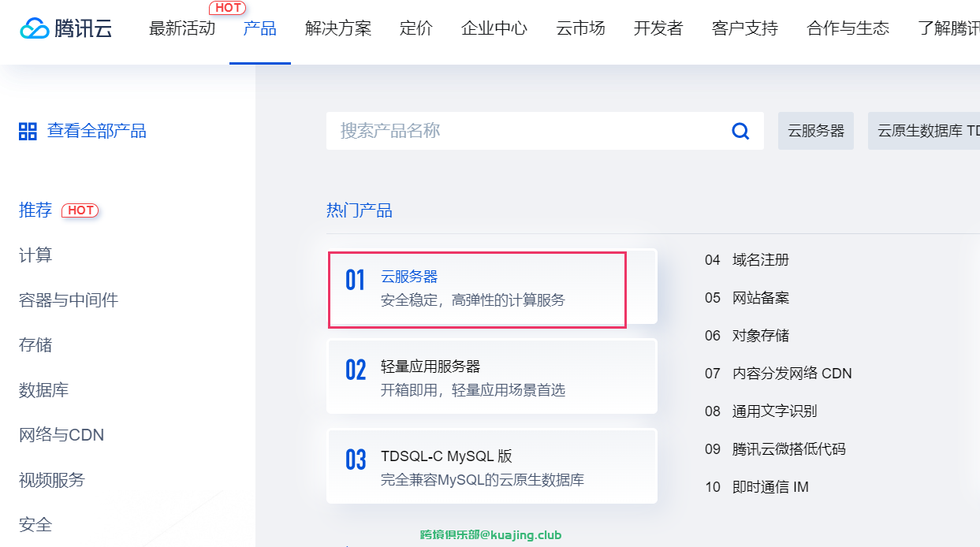Image resolution: width=980 pixels, height=547 pixels.
Task: Switch to the 数据库 sidebar category
Action: [43, 389]
